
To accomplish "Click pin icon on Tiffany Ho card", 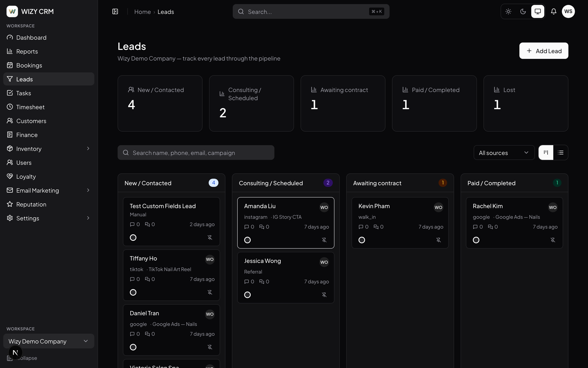I will click(210, 292).
